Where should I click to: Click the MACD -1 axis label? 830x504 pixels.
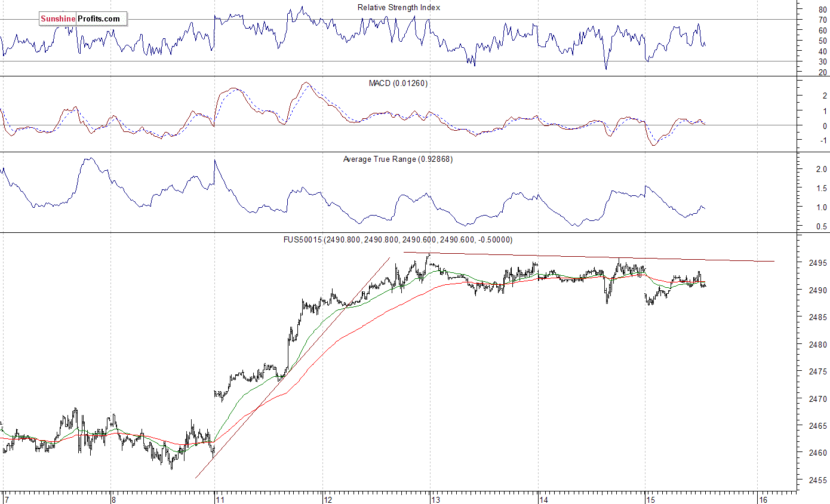823,141
